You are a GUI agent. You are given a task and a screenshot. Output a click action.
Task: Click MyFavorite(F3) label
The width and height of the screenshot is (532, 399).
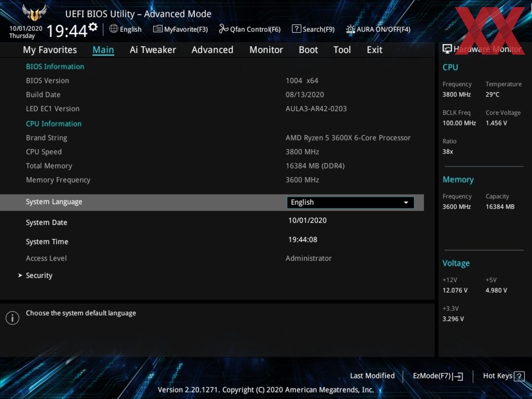click(186, 29)
